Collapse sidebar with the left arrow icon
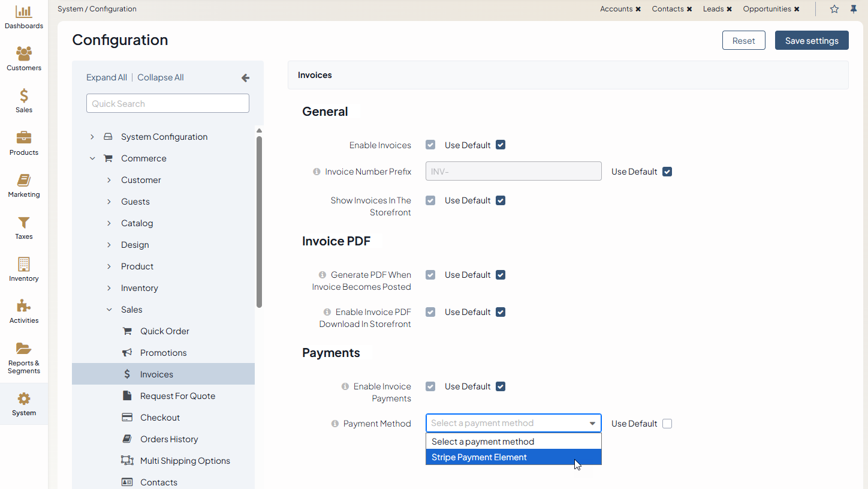868x489 pixels. (245, 77)
